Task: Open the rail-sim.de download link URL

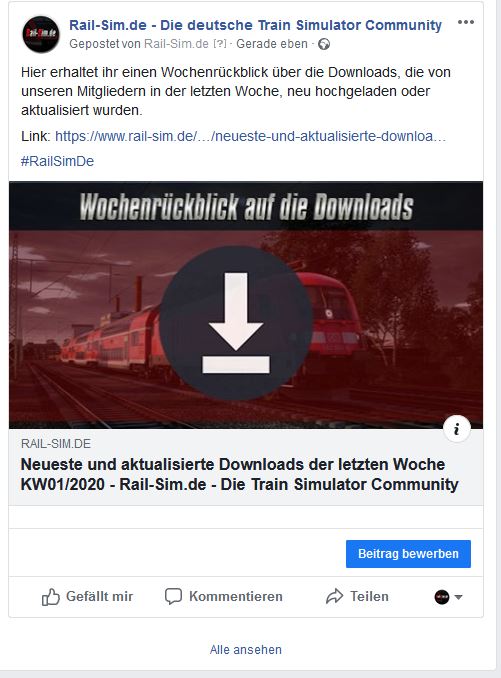Action: [250, 137]
